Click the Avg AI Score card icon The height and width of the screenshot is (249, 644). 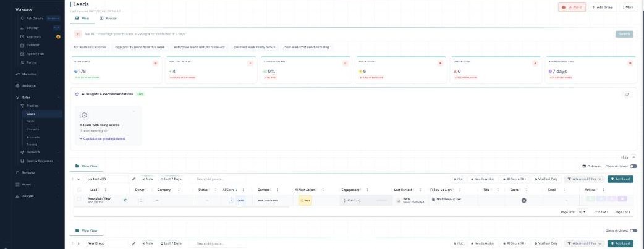(440, 63)
